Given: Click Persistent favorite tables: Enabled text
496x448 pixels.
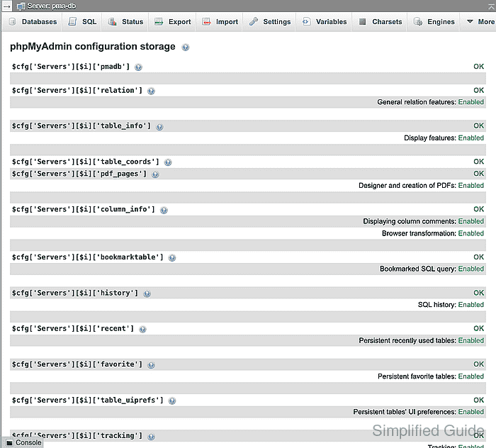Looking at the screenshot, I should (x=431, y=376).
